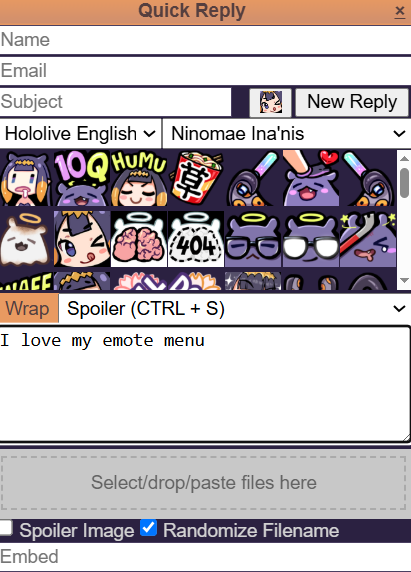Submit with New Reply button
Viewport: 411px width, 572px height.
click(x=352, y=102)
